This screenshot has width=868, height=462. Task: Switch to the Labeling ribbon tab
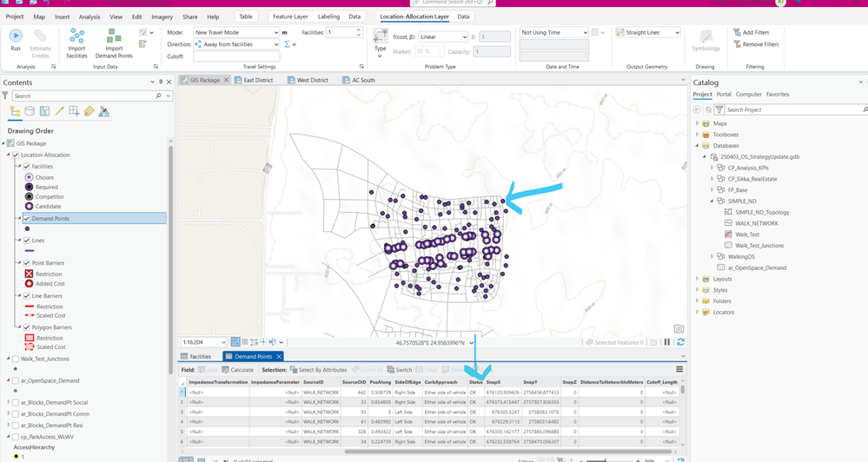coord(328,16)
